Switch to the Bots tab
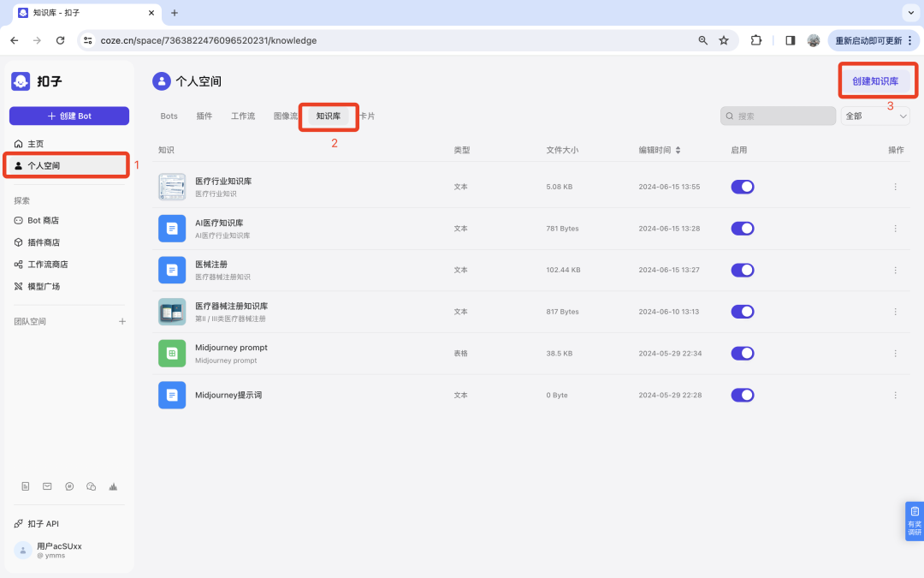Viewport: 924px width, 578px height. click(169, 116)
